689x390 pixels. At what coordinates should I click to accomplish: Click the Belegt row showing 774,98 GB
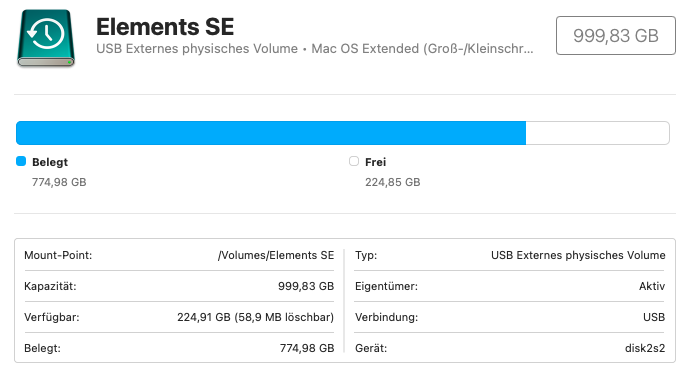pyautogui.click(x=179, y=348)
